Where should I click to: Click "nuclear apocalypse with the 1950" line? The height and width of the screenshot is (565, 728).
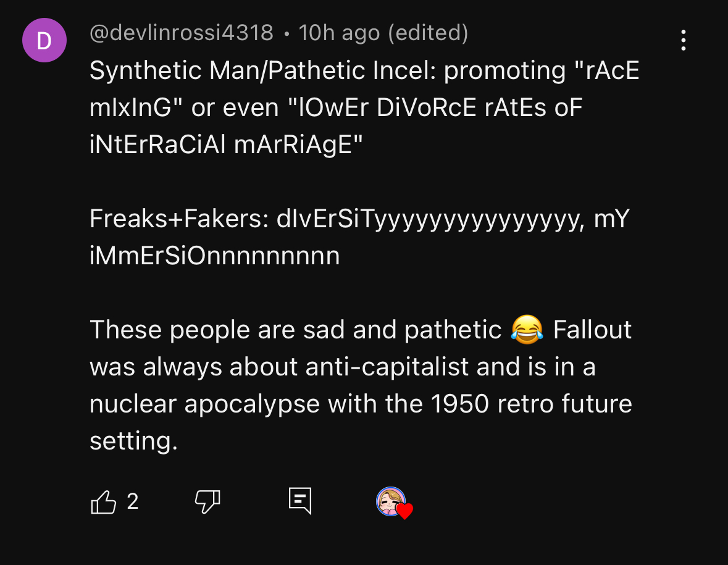click(x=361, y=404)
